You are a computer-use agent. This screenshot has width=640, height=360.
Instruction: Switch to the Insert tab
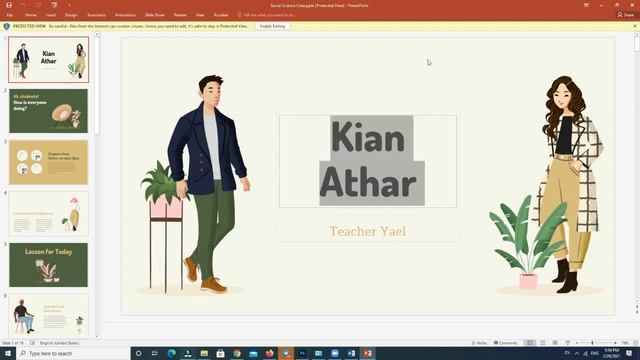[51, 15]
